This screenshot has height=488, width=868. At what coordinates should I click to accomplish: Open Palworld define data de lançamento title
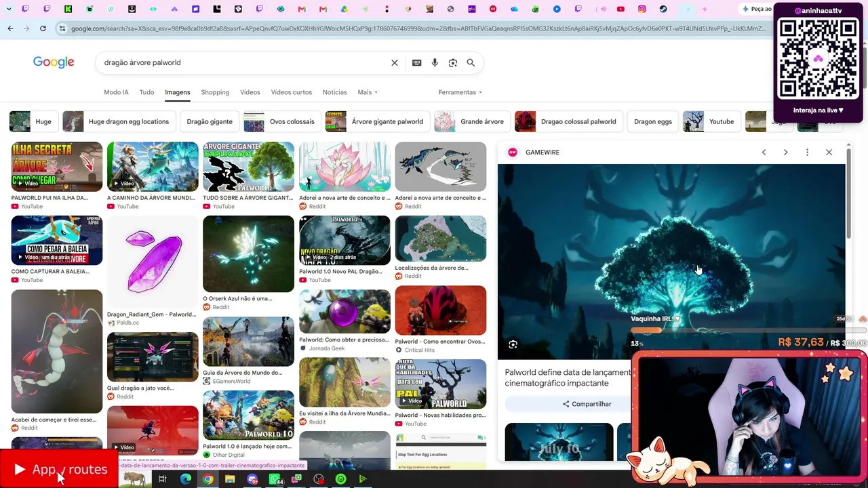tap(568, 378)
